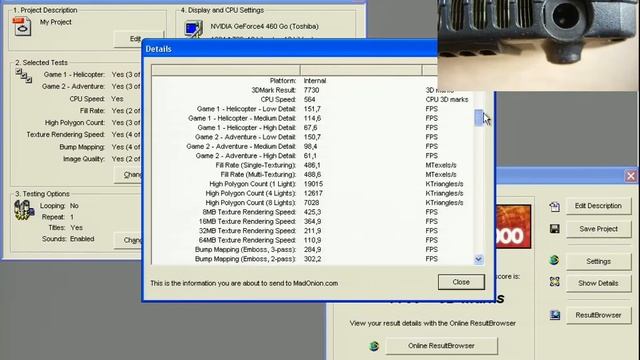The image size is (640, 360).
Task: Click the Show Details button
Action: (598, 283)
